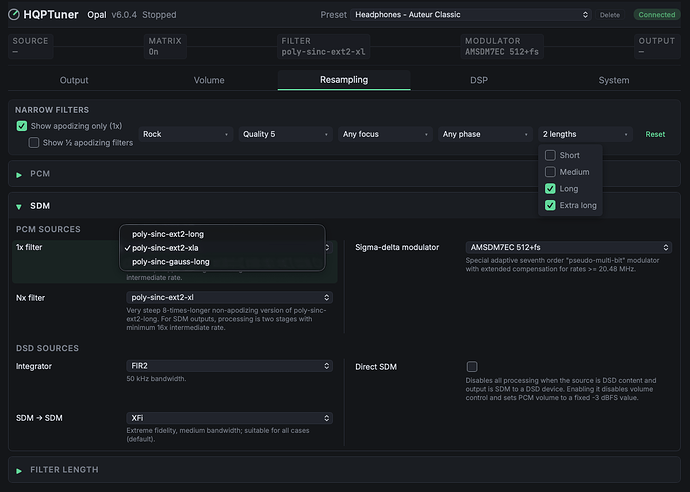Click the DSD SOURCES heading
The image size is (690, 492).
tap(48, 348)
